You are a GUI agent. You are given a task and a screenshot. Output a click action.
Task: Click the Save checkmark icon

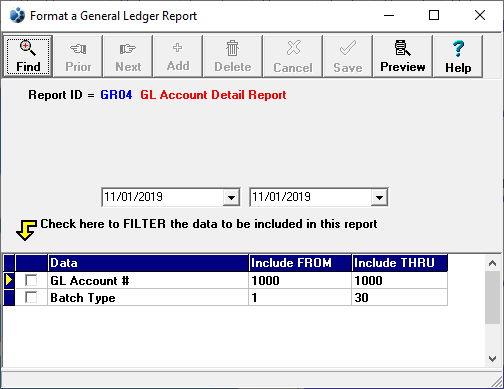pos(348,56)
